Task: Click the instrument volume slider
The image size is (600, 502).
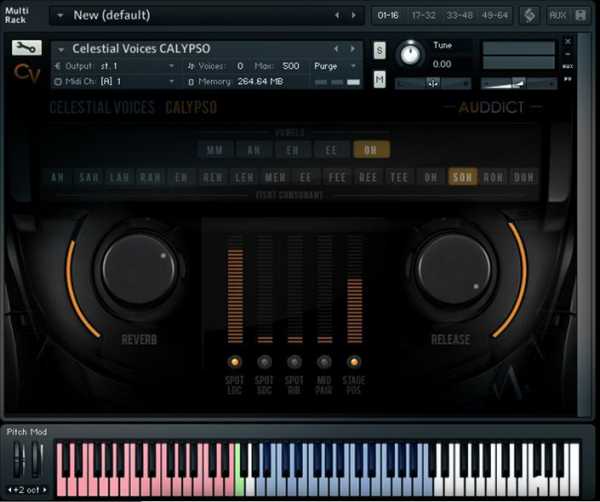Action: [x=519, y=83]
